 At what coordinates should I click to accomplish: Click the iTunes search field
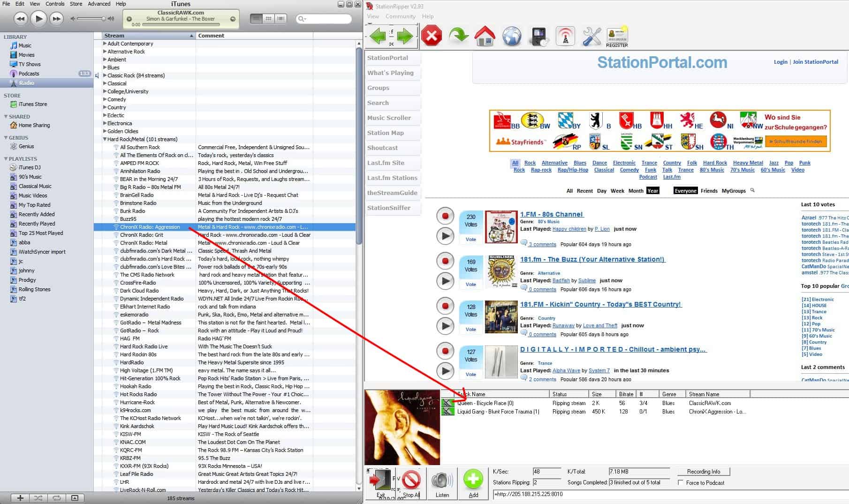(x=324, y=19)
